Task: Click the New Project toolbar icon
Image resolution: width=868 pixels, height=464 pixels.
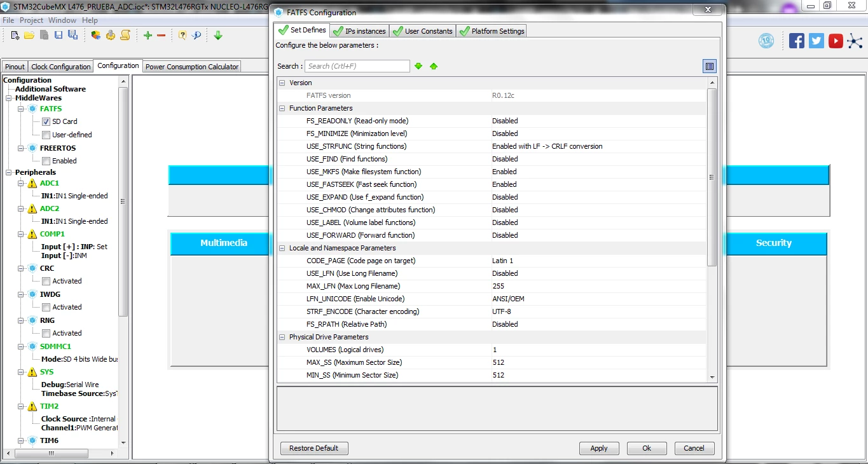Action: click(x=16, y=35)
